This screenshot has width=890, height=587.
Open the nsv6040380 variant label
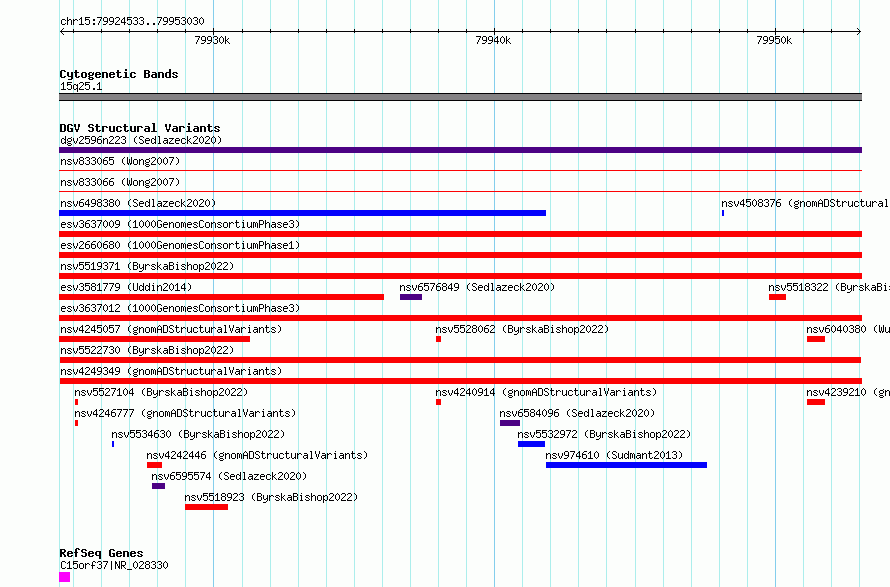(x=848, y=329)
